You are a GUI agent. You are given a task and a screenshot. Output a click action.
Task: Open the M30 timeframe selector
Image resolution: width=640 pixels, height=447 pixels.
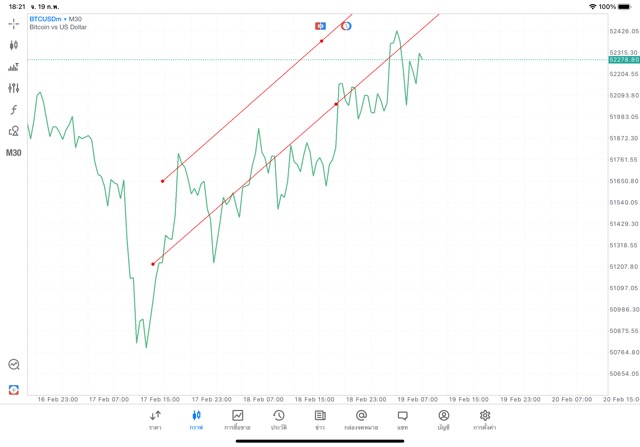[14, 153]
